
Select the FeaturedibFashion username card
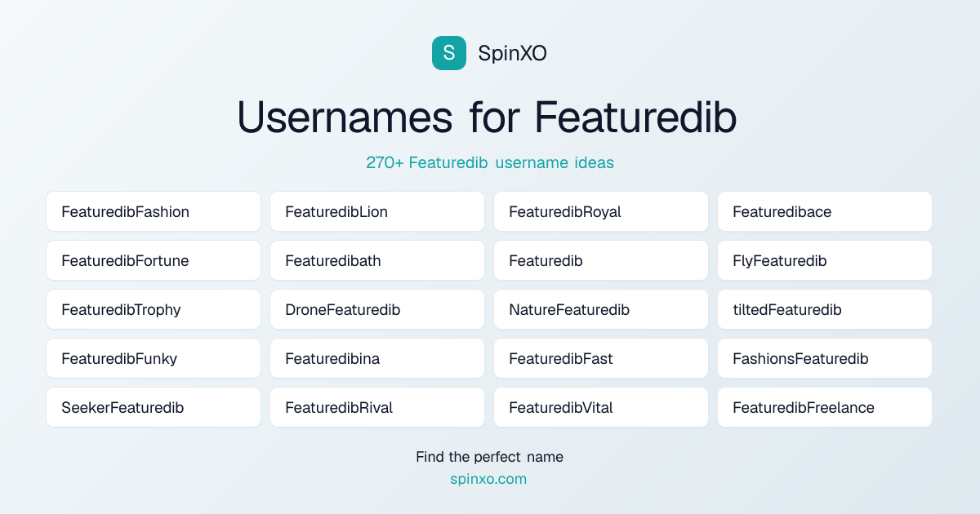[x=154, y=211]
